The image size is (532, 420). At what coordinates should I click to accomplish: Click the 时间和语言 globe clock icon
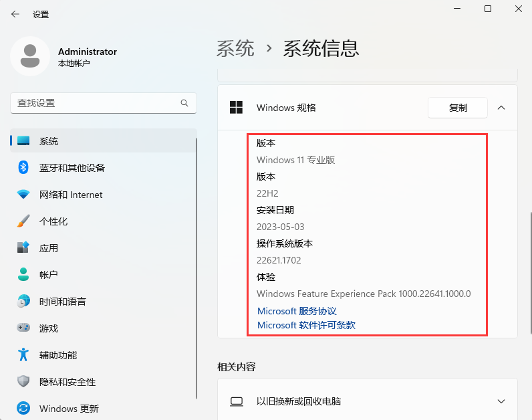pyautogui.click(x=23, y=301)
